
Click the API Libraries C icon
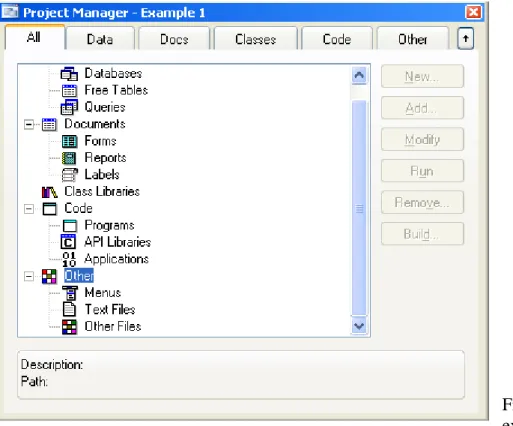[x=68, y=242]
